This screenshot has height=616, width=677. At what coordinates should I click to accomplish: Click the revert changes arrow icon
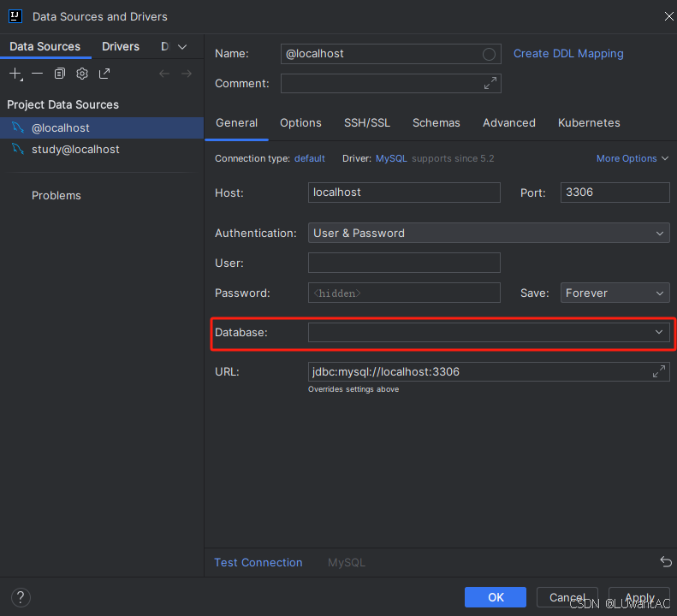[x=666, y=562]
